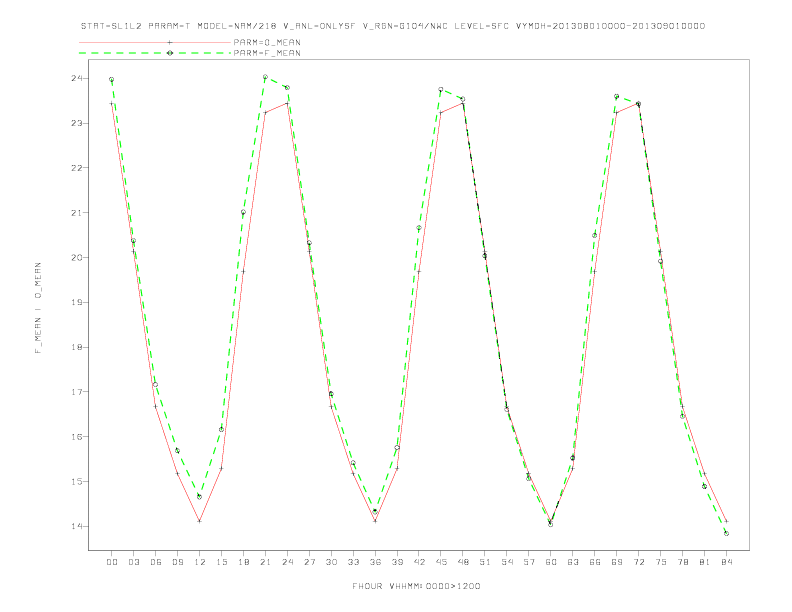The height and width of the screenshot is (612, 792).
Task: Click x-axis forecast hour label 81
Action: tap(705, 562)
